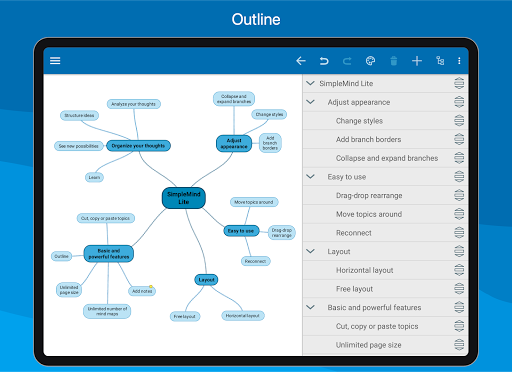Screen dimensions: 512x372
Task: Click the yellow note dot on Add notes
Action: pyautogui.click(x=151, y=287)
